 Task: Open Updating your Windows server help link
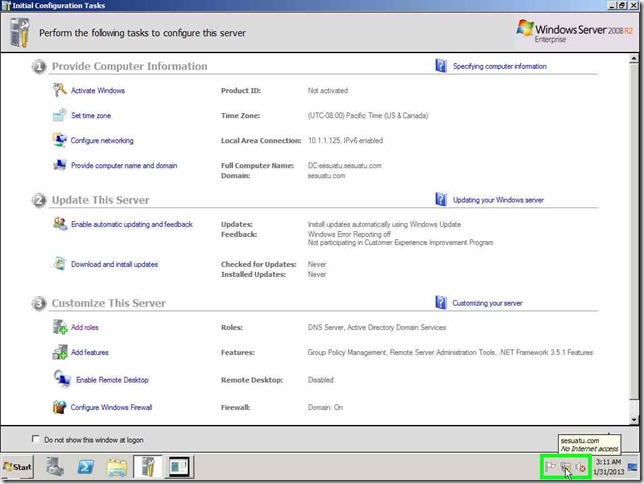tap(498, 200)
